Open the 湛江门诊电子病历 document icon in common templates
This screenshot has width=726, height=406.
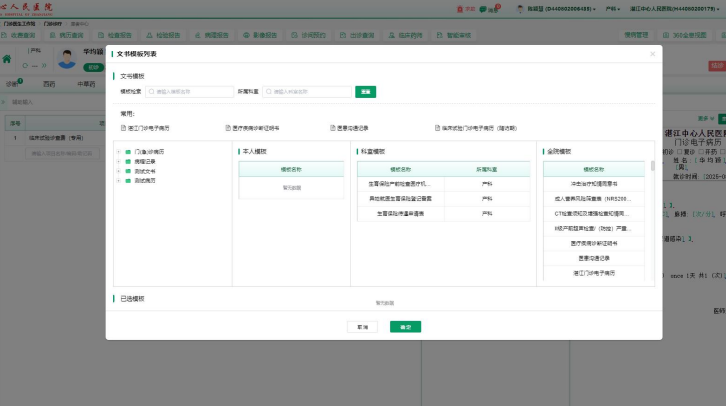(x=124, y=128)
